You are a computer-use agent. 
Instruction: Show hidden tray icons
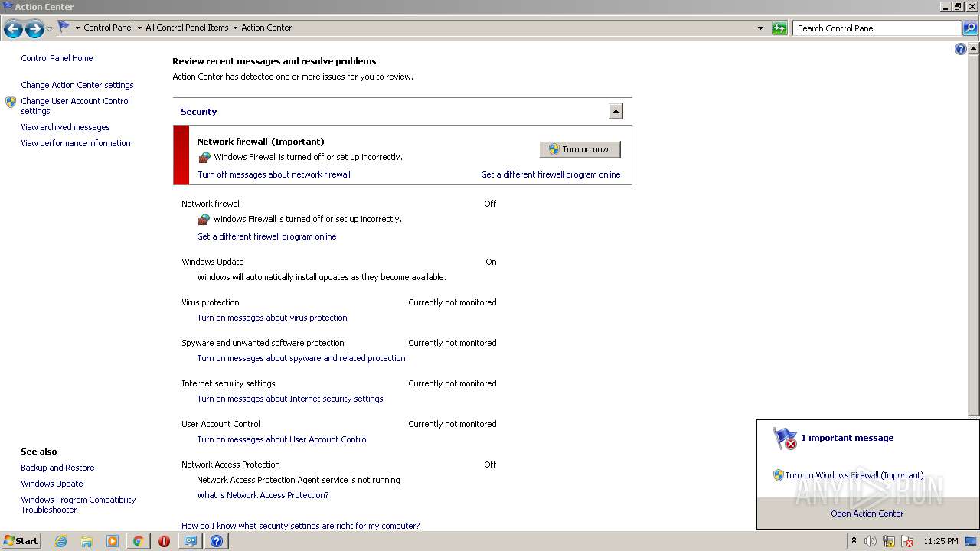(854, 541)
